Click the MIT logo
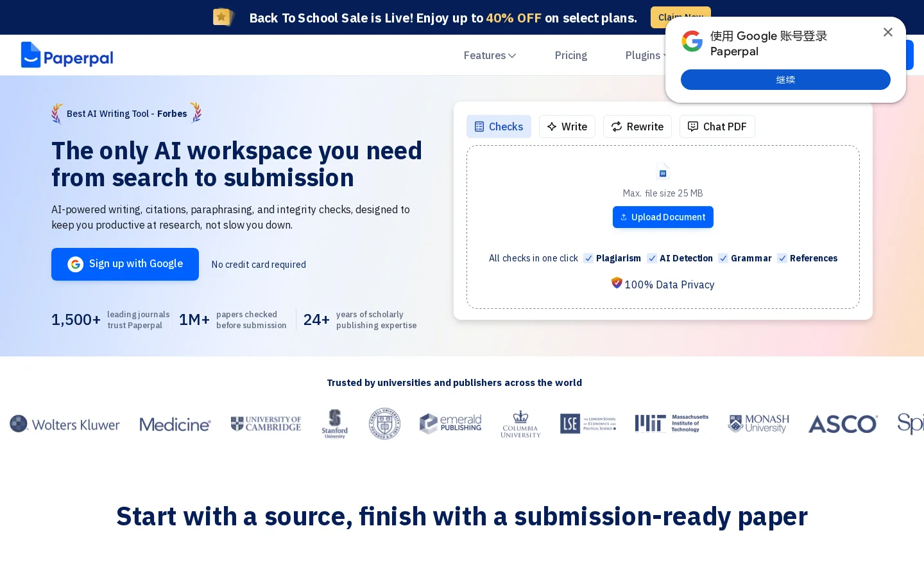Screen dimensions: 924x578 [x=672, y=423]
